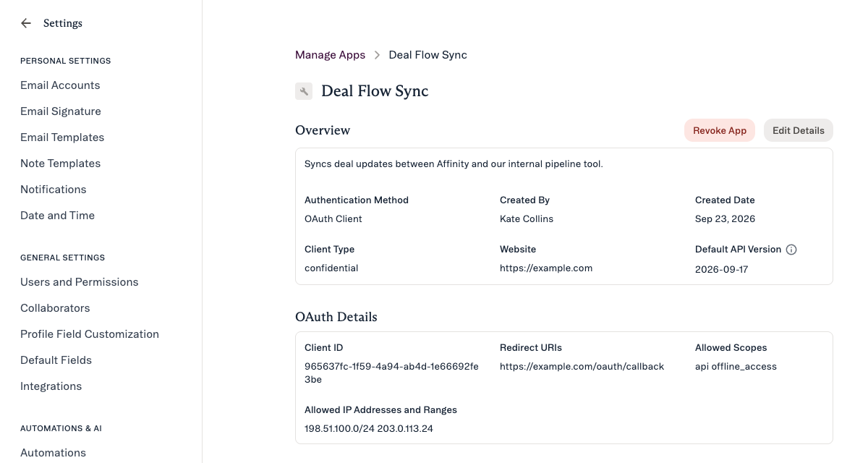Click the Edit Details button
868x463 pixels.
(799, 130)
